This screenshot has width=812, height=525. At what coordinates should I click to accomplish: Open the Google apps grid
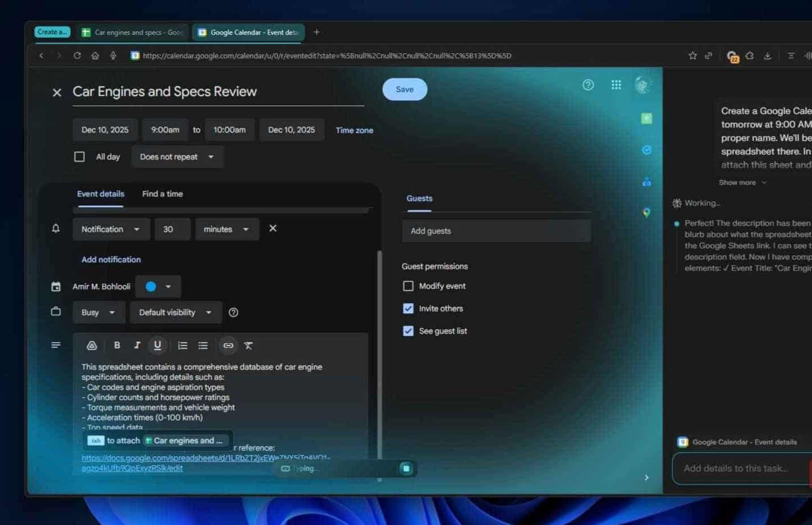tap(616, 85)
